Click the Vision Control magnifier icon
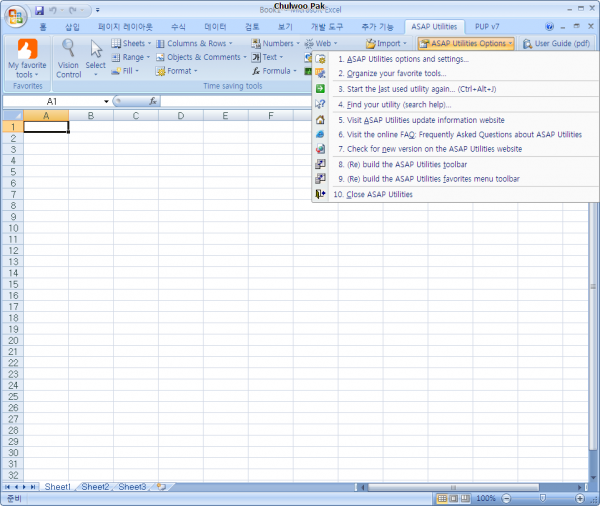 tap(68, 48)
